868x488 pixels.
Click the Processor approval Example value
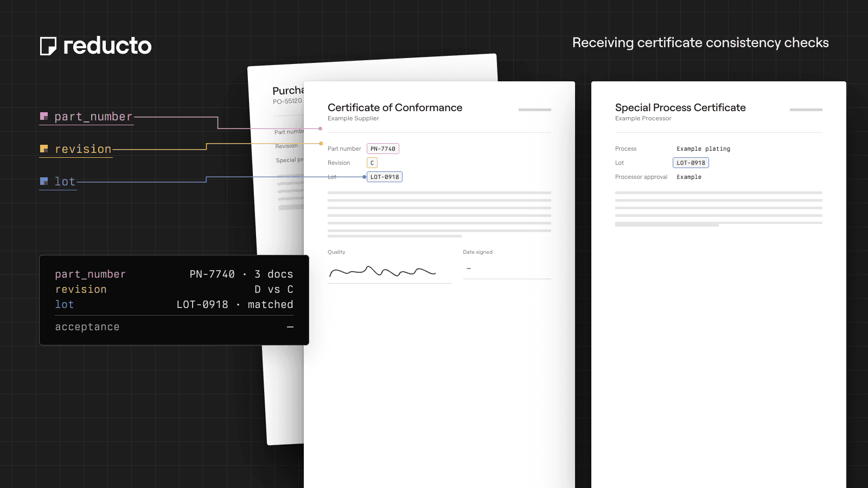tap(689, 177)
